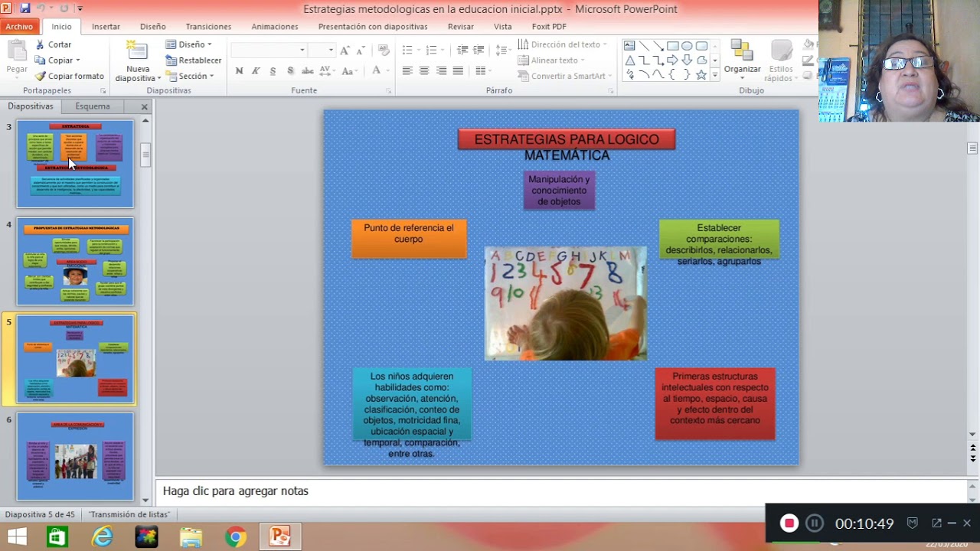Select the text box shape
The width and height of the screenshot is (980, 551).
point(629,46)
